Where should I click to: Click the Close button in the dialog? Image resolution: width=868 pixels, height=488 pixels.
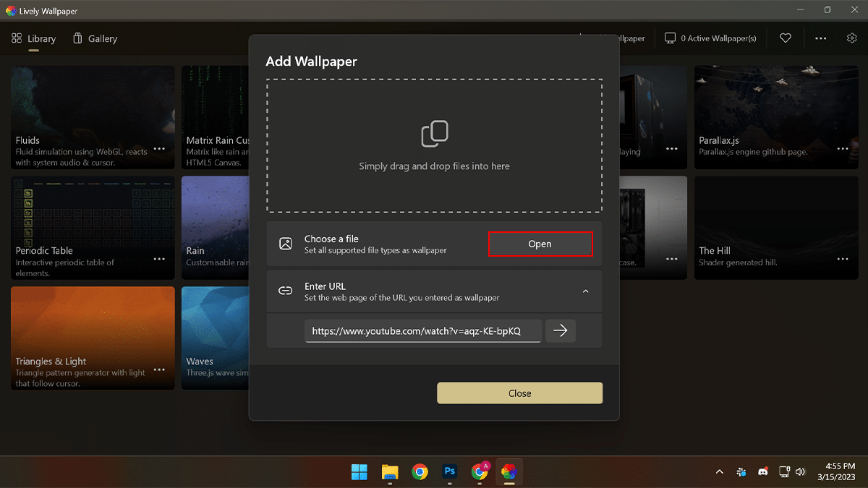click(x=519, y=393)
